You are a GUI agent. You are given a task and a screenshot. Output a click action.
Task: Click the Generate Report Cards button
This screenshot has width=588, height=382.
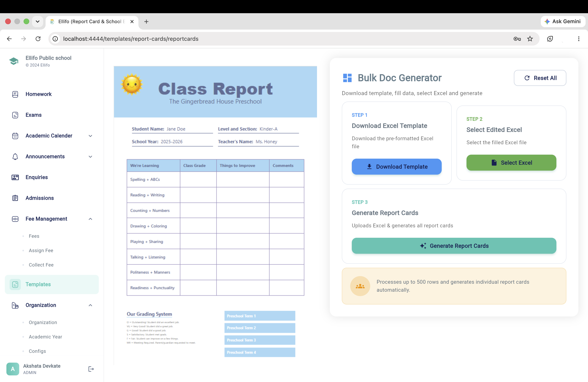pyautogui.click(x=454, y=246)
